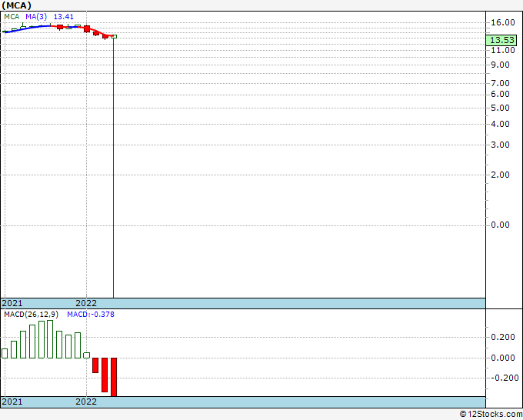Image resolution: width=523 pixels, height=420 pixels.
Task: Click the 13.41 moving average value
Action: 63,16
